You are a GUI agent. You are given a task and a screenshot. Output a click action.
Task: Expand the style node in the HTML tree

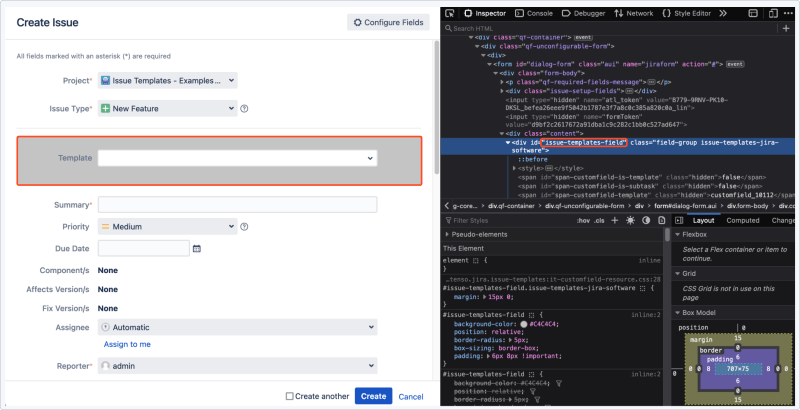click(x=514, y=168)
